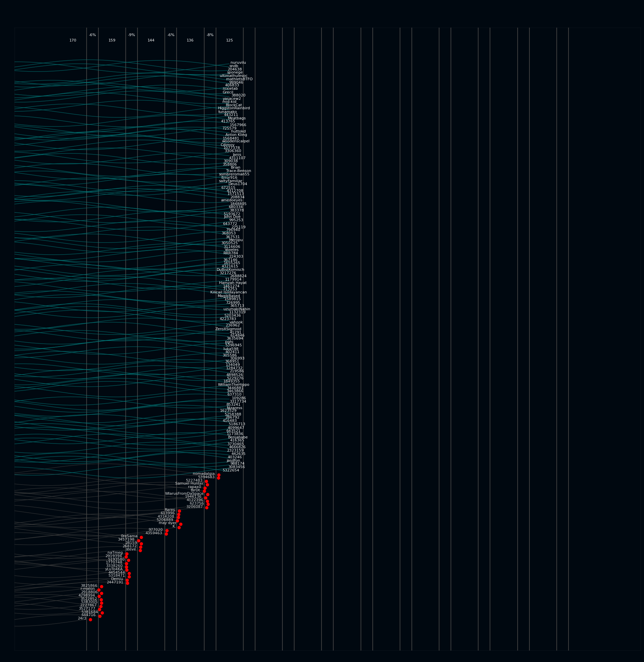Click the Error916 label
Viewport: 644px width, 662px height.
click(x=229, y=178)
